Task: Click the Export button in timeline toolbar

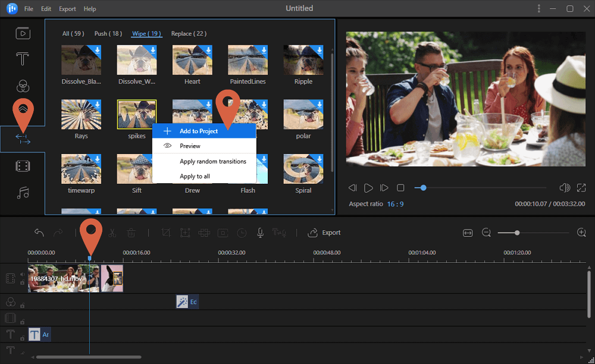Action: click(x=324, y=233)
